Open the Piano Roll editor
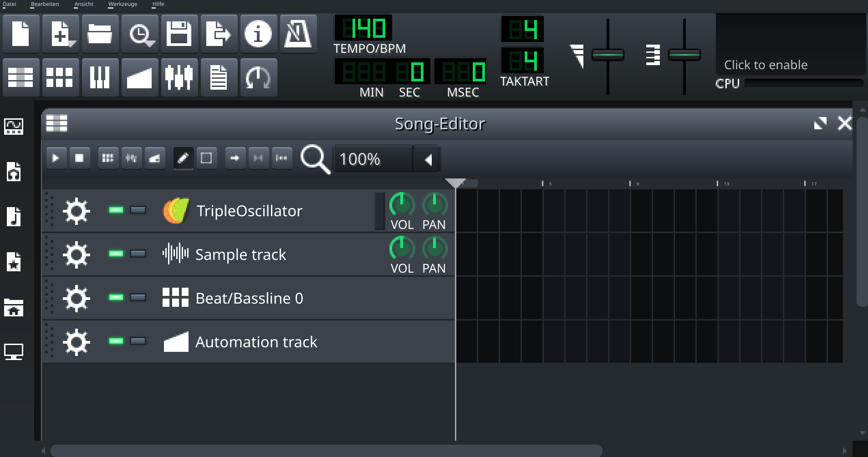This screenshot has height=457, width=868. click(x=100, y=77)
